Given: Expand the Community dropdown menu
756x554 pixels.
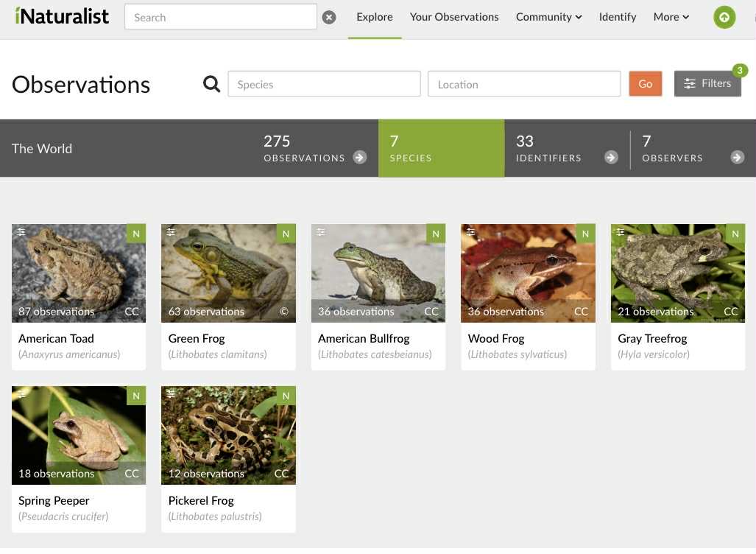Looking at the screenshot, I should click(x=548, y=17).
